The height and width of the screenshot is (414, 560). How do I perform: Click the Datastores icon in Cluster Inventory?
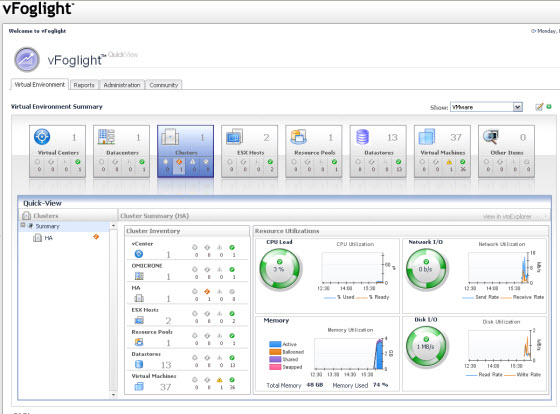pos(139,364)
